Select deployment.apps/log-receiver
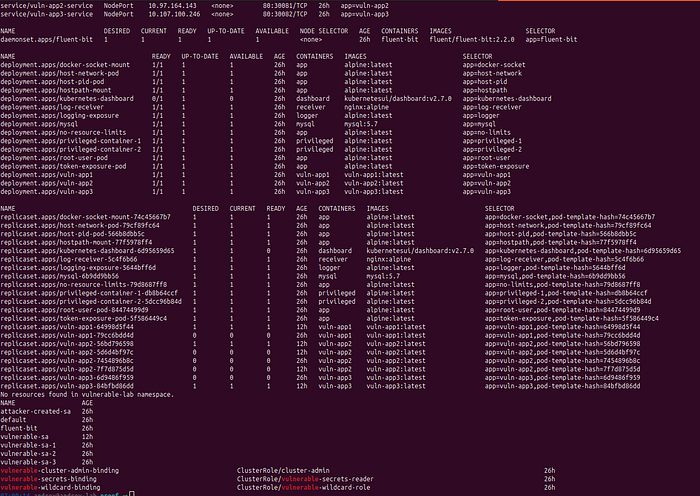 52,108
